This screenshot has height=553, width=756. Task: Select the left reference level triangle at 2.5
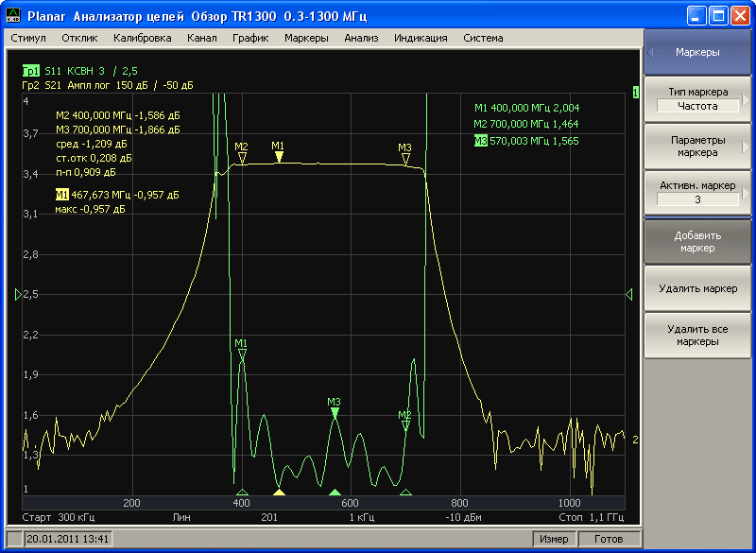coord(17,296)
